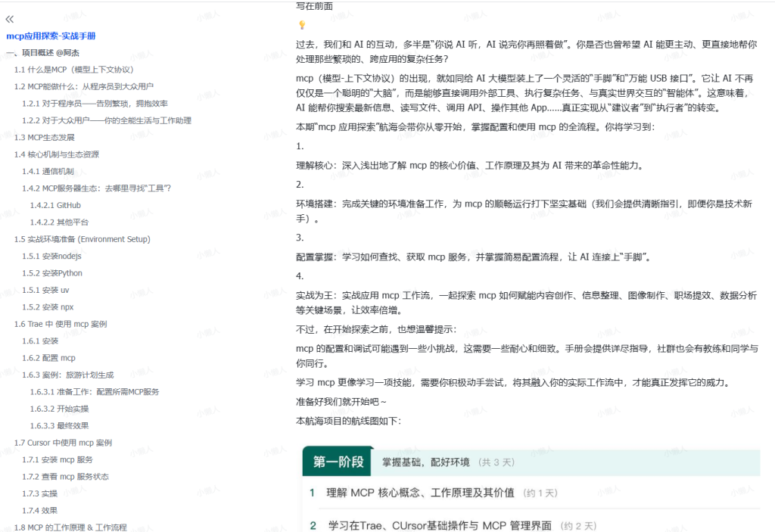This screenshot has width=775, height=532.
Task: Click the 实战为王 list item text
Action: pos(527,303)
